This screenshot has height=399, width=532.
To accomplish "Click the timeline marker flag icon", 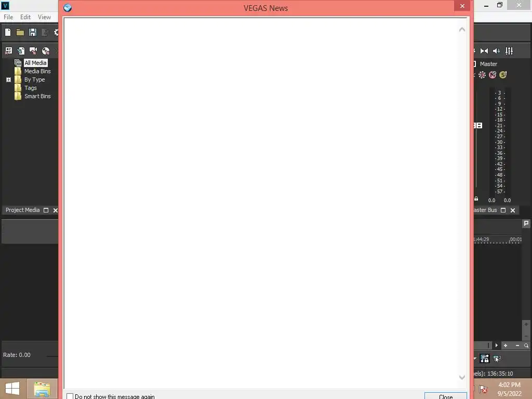I will (x=526, y=223).
